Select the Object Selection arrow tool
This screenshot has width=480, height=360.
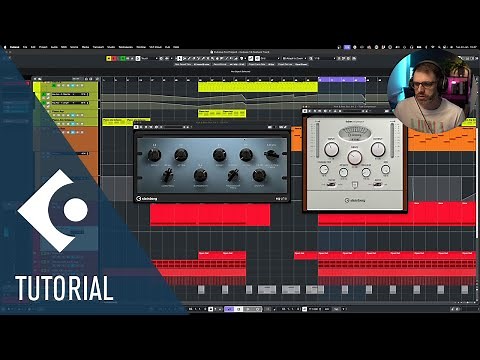point(179,58)
